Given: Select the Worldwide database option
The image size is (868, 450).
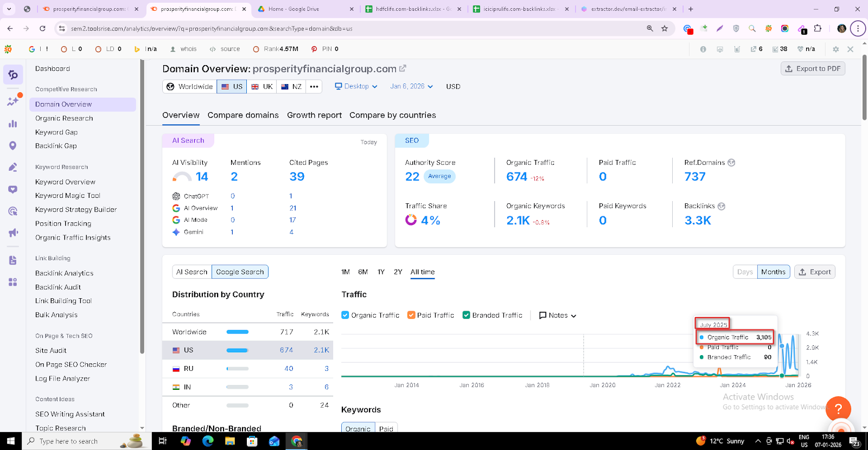Looking at the screenshot, I should (190, 86).
